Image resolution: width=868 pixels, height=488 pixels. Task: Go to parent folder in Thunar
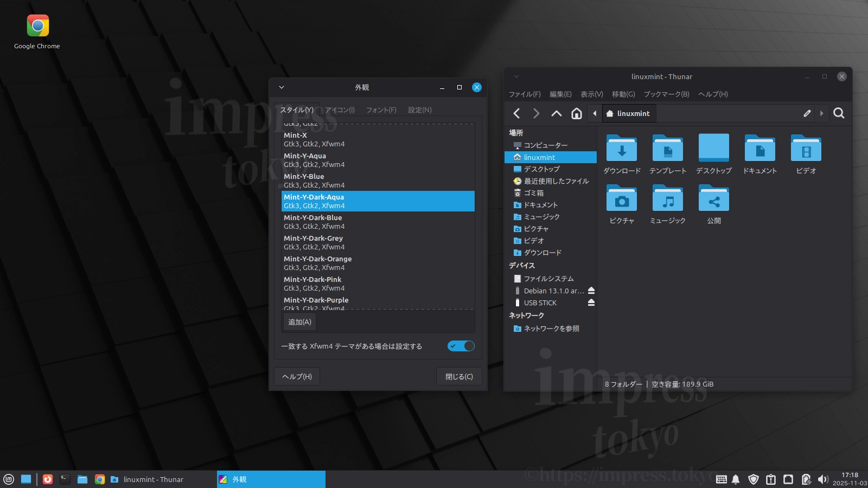point(557,113)
